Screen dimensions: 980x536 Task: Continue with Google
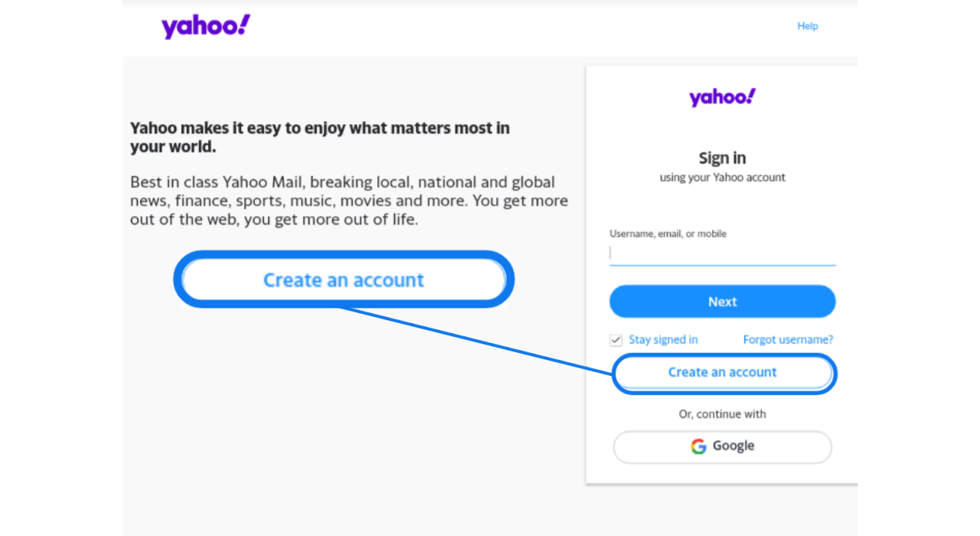click(x=722, y=446)
